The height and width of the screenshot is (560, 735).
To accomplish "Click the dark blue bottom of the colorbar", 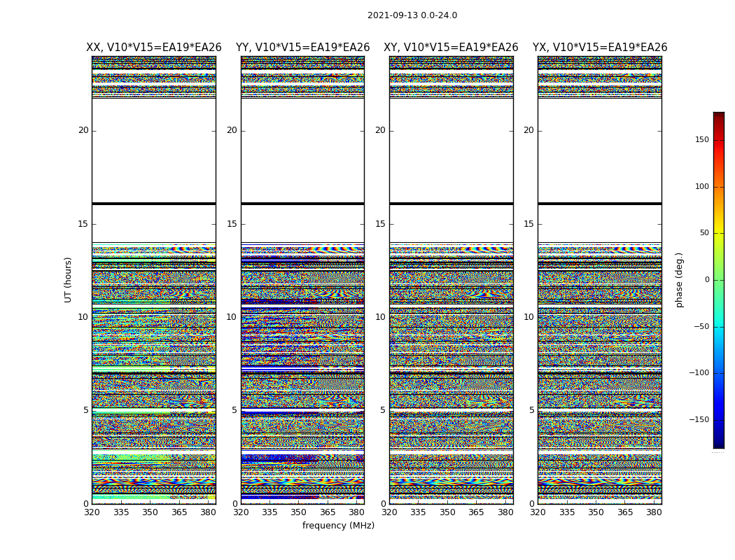I will (x=719, y=438).
